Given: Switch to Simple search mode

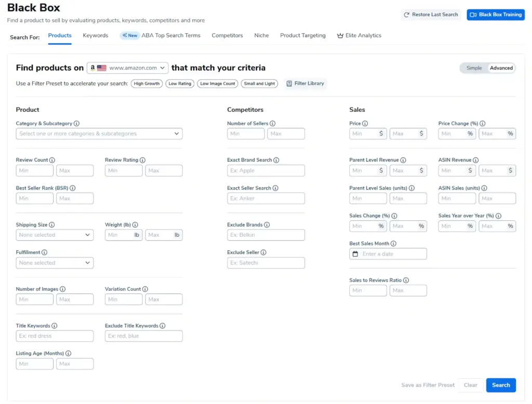Looking at the screenshot, I should tap(474, 68).
